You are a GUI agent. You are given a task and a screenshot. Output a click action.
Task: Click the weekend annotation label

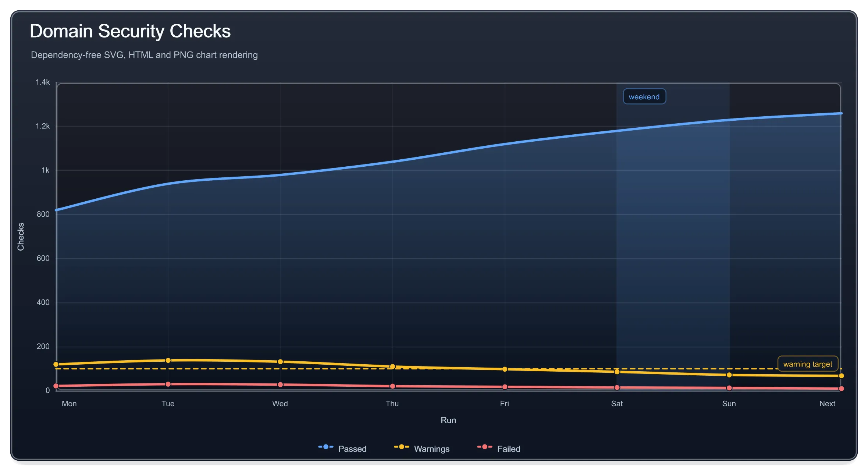coord(644,96)
